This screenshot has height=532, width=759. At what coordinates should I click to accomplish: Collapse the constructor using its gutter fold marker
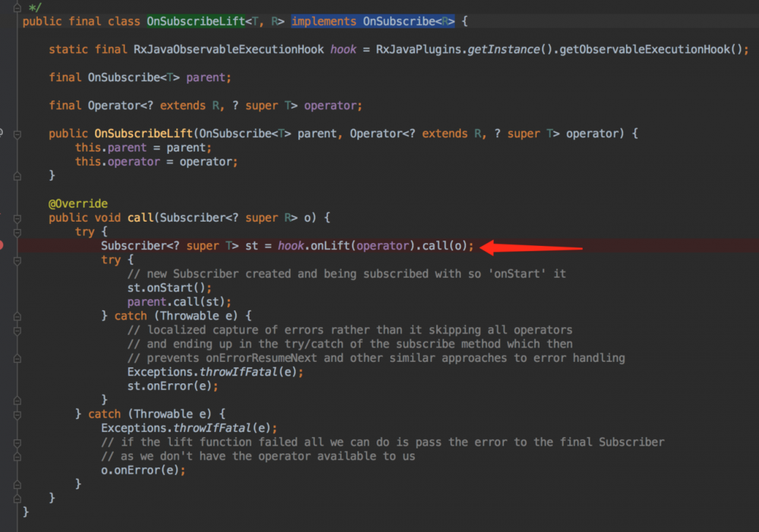tap(16, 134)
